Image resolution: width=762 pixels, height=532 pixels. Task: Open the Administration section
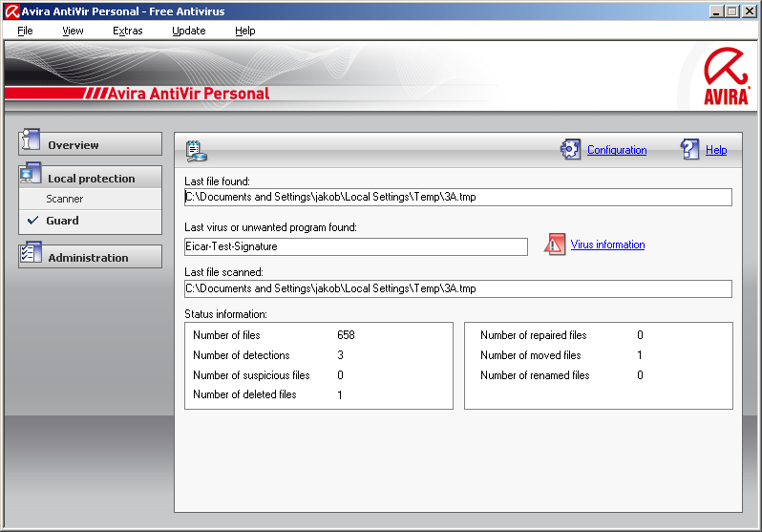pos(91,257)
